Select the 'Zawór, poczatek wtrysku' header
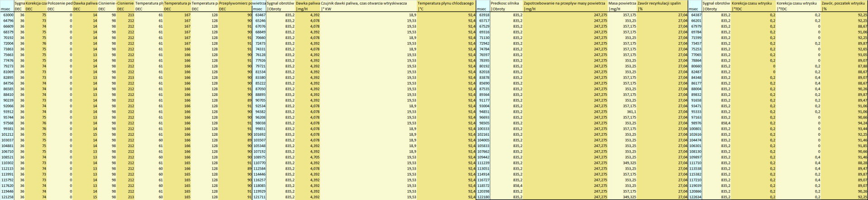The height and width of the screenshot is (200, 868). tap(844, 3)
